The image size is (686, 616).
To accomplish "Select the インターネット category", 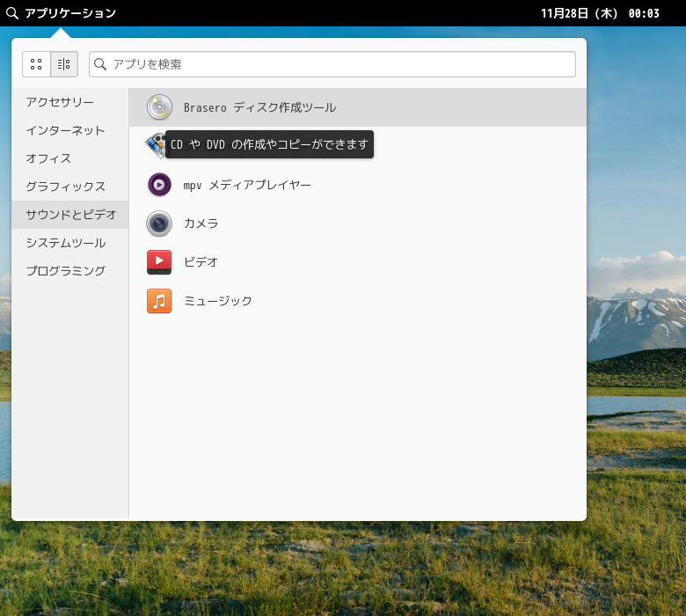I will coord(70,130).
